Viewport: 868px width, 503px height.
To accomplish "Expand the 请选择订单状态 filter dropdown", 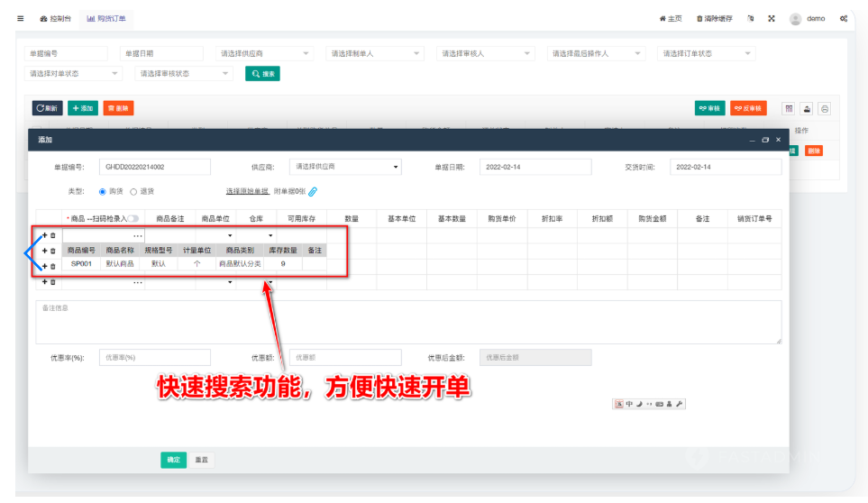I will 705,53.
